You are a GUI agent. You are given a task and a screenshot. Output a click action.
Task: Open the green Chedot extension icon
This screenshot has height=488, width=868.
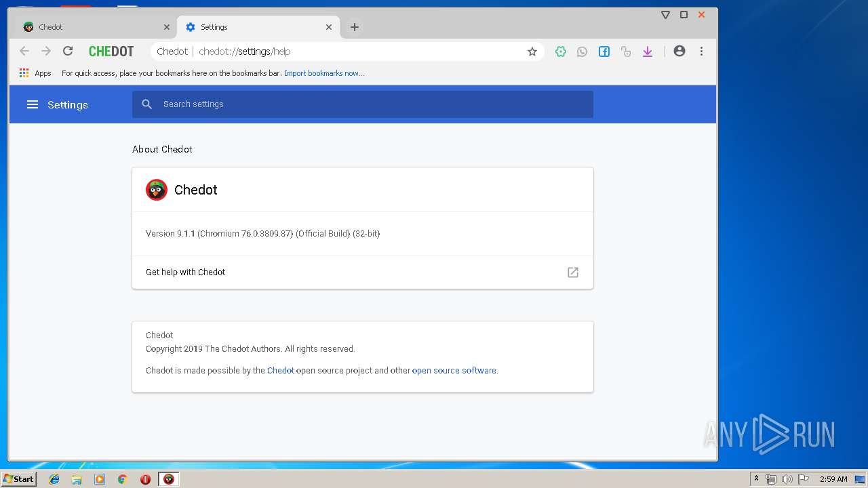(x=561, y=52)
